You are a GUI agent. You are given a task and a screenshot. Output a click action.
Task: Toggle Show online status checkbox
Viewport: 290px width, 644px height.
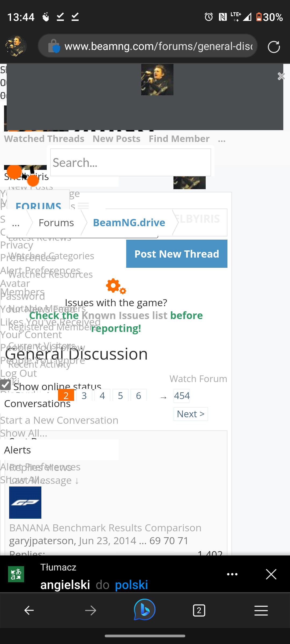[5, 385]
